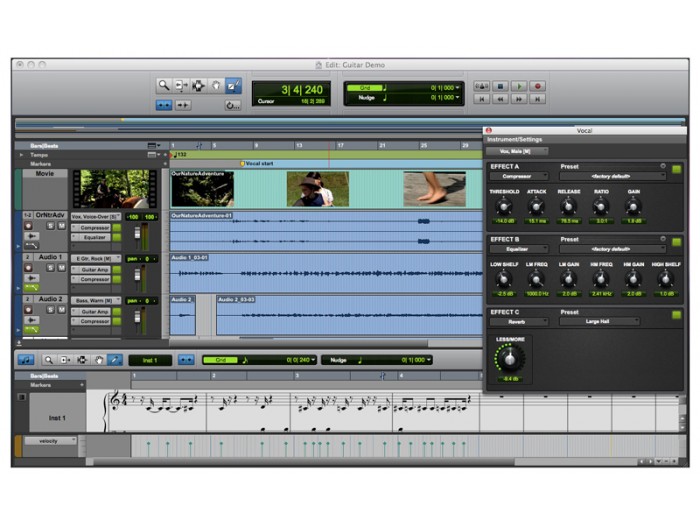Activate the highlighted blue link-selection button
700x525 pixels.
click(x=164, y=105)
